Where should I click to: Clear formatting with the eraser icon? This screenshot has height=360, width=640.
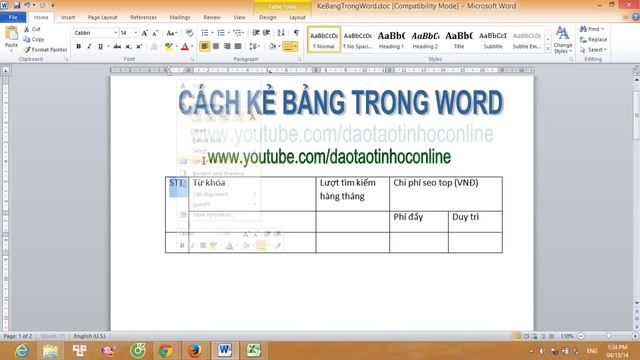(x=189, y=33)
